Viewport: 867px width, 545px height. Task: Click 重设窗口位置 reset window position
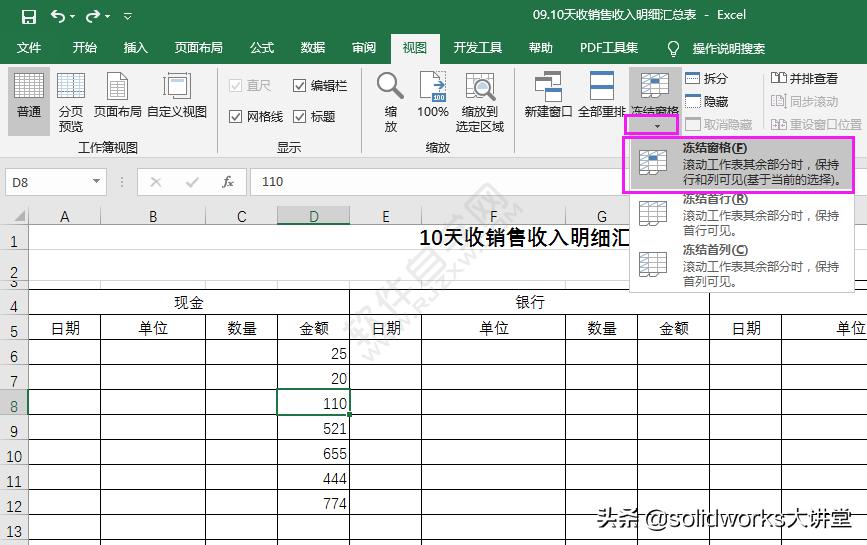point(816,125)
